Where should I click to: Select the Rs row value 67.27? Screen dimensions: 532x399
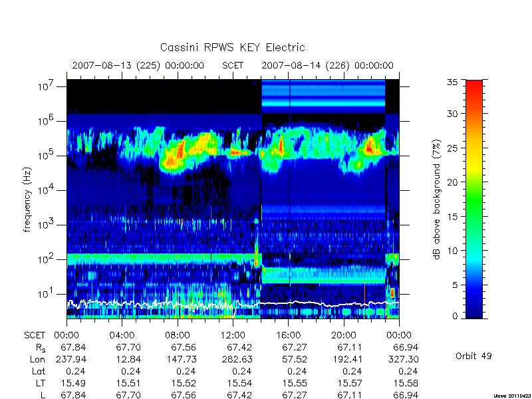(295, 347)
